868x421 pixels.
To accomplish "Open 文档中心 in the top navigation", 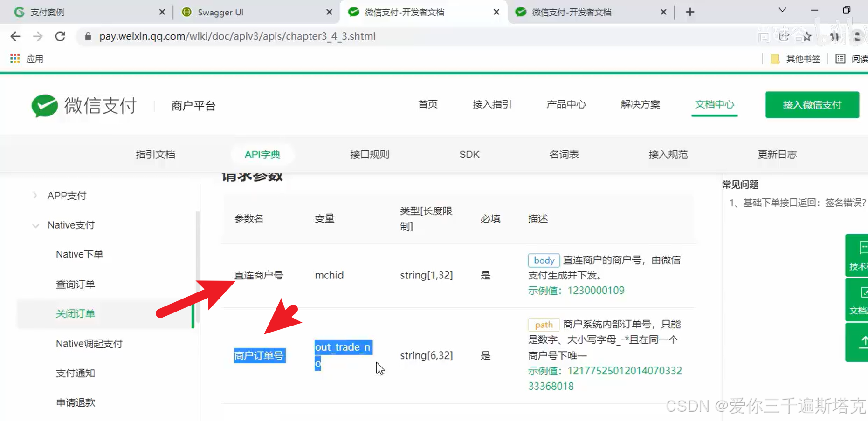I will point(714,104).
